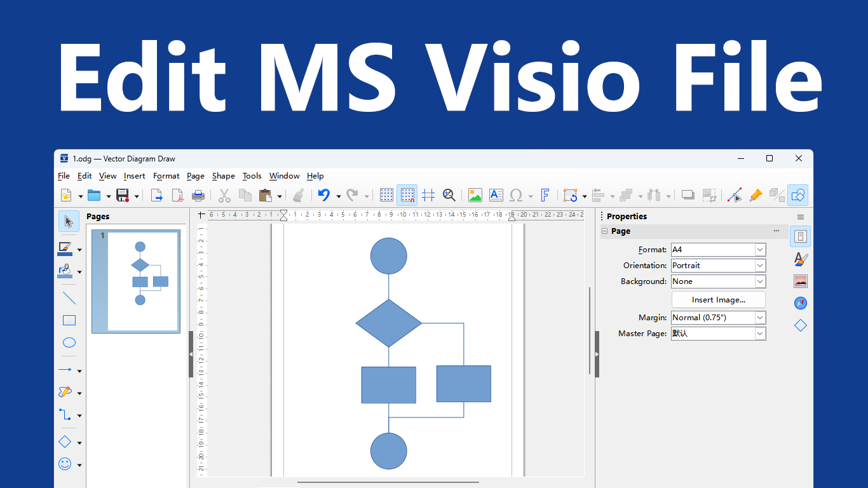Click the Zoom & Pan magnifier icon
868x488 pixels.
coord(449,196)
